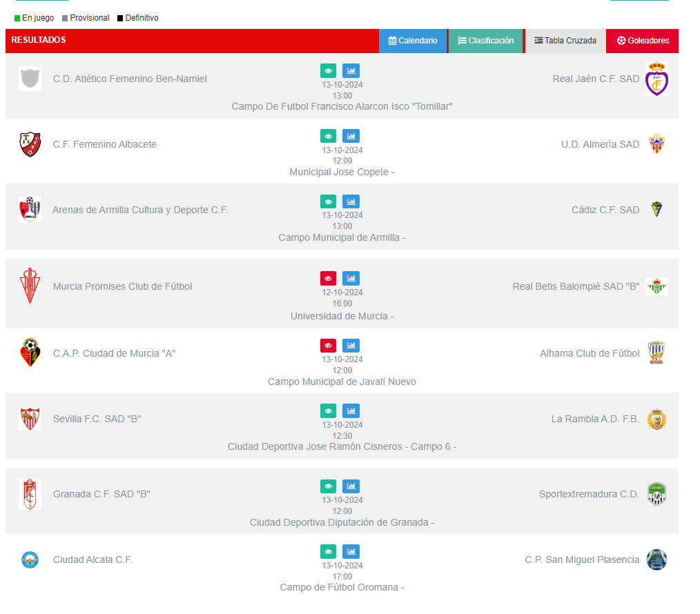Click the Real Jaén C.F. SAD crest

pyautogui.click(x=657, y=79)
